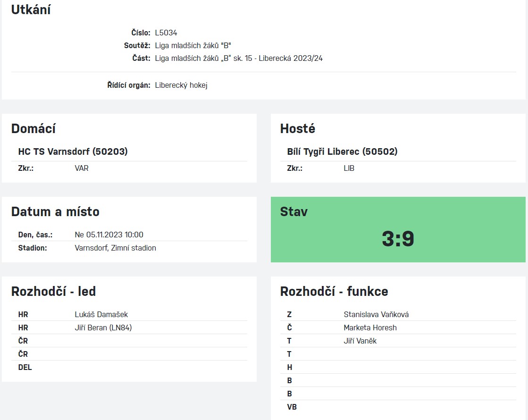The image size is (528, 420).
Task: Select the Varnsdorf, Zimní stadion venue
Action: pos(115,248)
